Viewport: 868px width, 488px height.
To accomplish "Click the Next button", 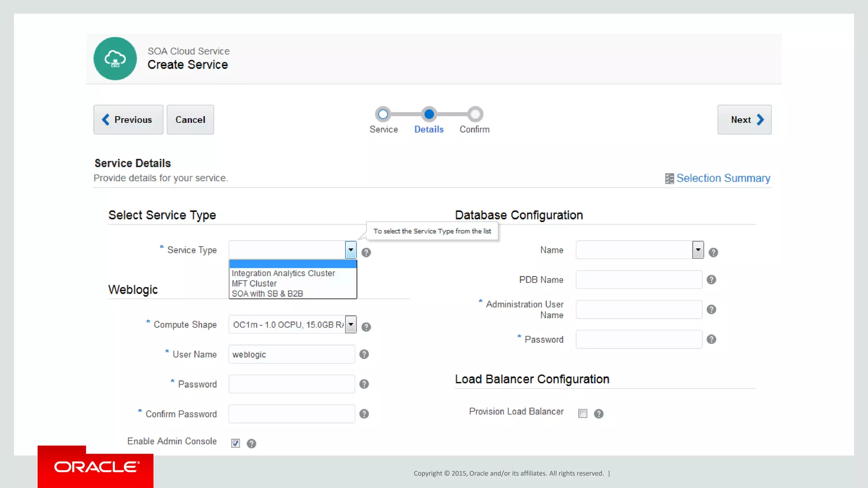I will tap(744, 120).
